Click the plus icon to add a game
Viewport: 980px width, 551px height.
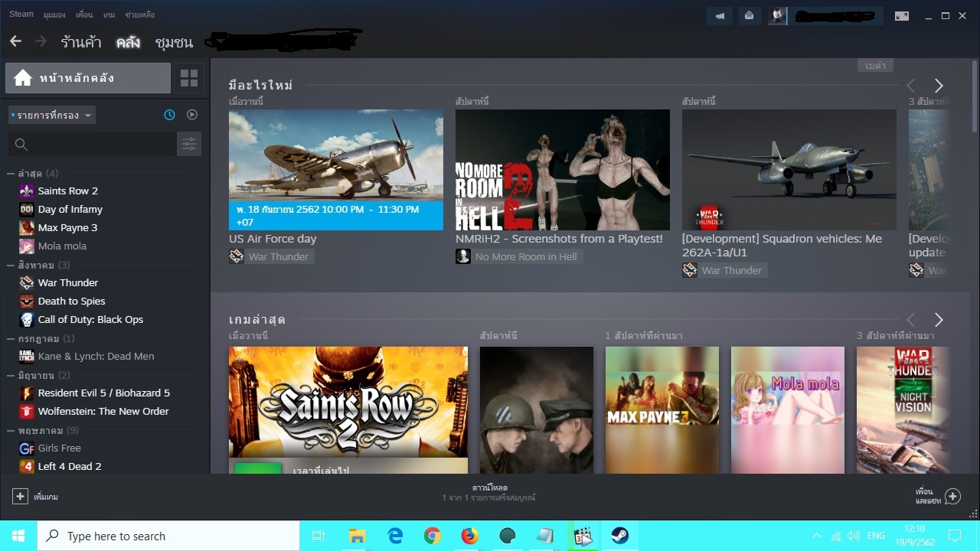20,496
